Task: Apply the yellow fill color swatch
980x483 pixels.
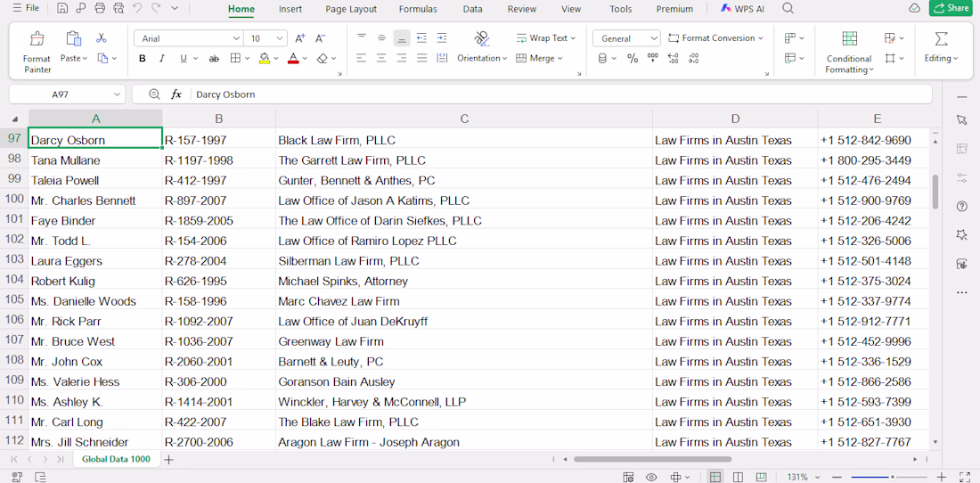Action: (x=264, y=58)
